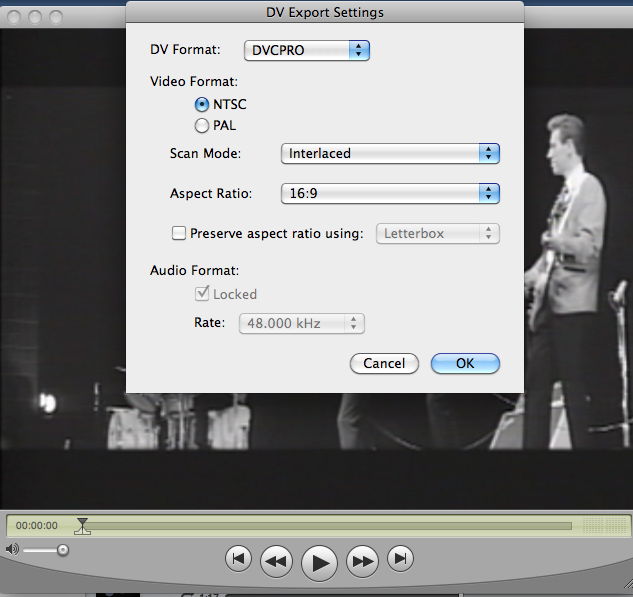Rewind the movie playback
Screen dimensions: 633x597
coord(277,561)
